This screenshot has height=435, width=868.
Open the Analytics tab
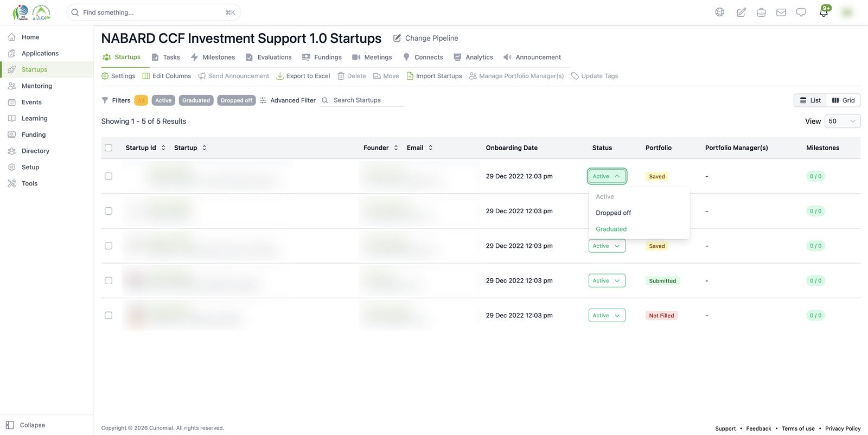click(x=473, y=57)
